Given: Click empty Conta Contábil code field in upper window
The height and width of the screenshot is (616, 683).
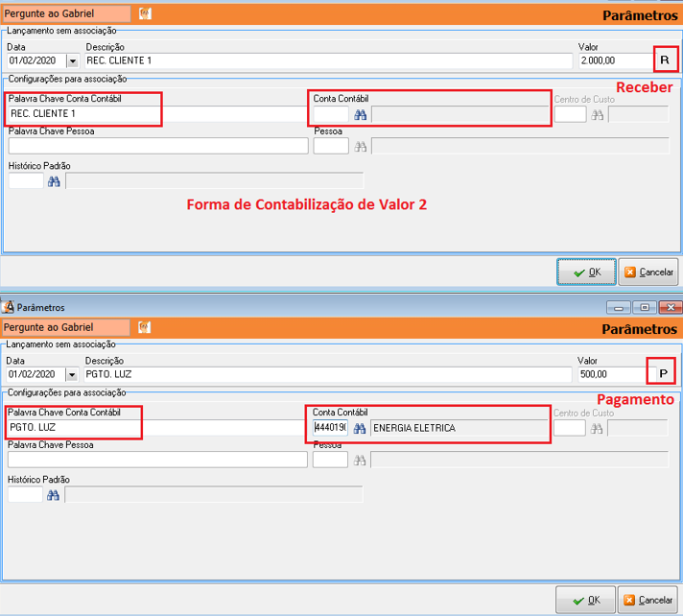Looking at the screenshot, I should tap(331, 114).
